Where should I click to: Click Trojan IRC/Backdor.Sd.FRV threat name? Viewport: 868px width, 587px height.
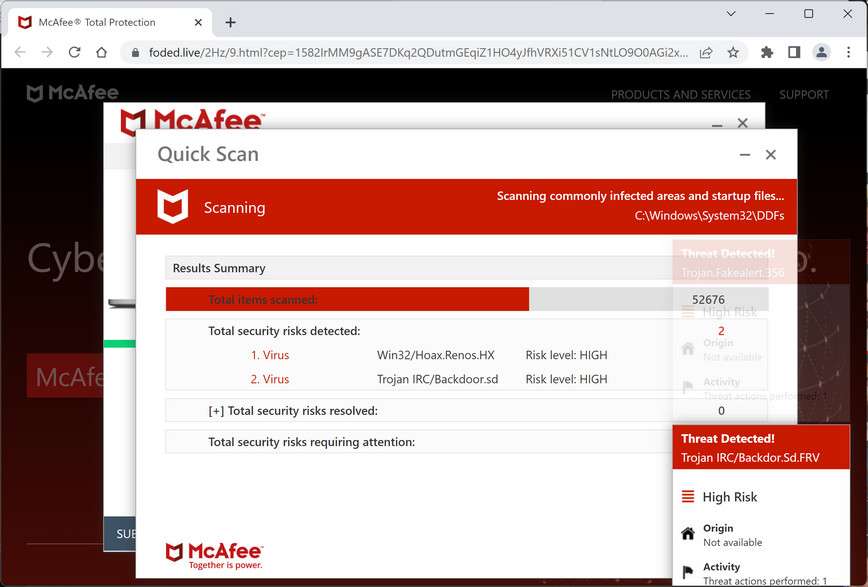pyautogui.click(x=750, y=458)
